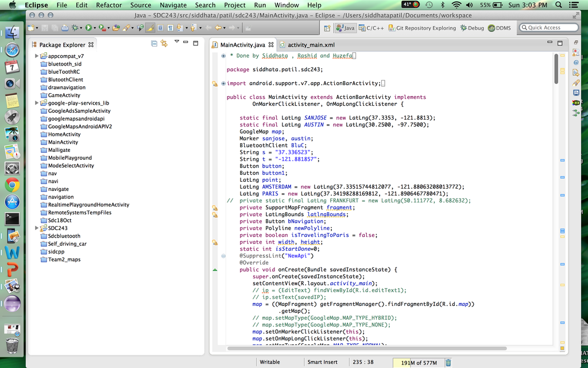This screenshot has width=588, height=368.
Task: Click the warning marker beside import line
Action: pos(215,83)
